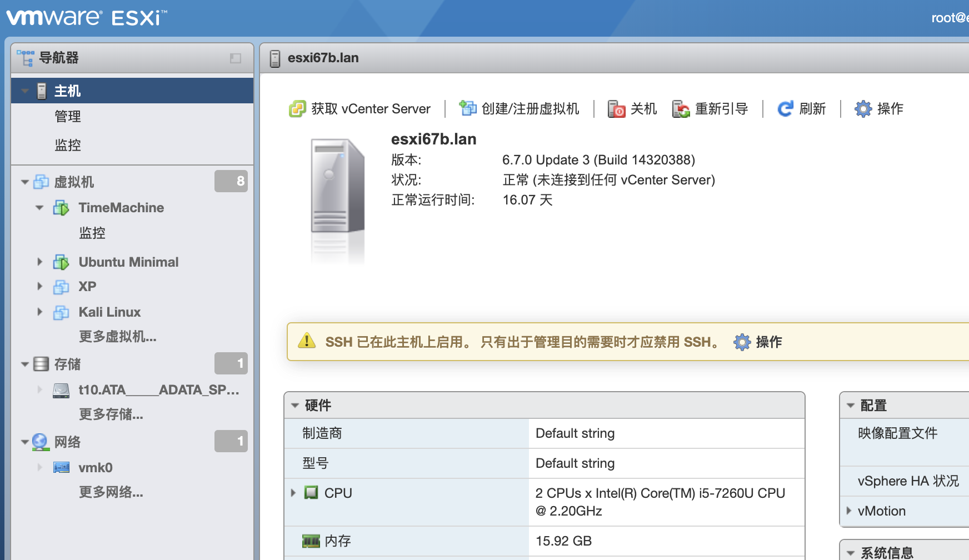Open the 管理 page under 主机
969x560 pixels.
point(68,116)
